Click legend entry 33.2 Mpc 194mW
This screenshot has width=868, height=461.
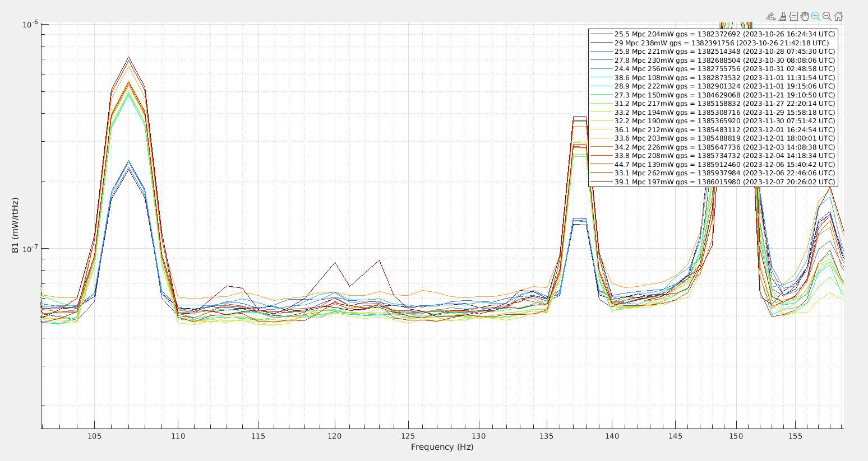point(713,113)
